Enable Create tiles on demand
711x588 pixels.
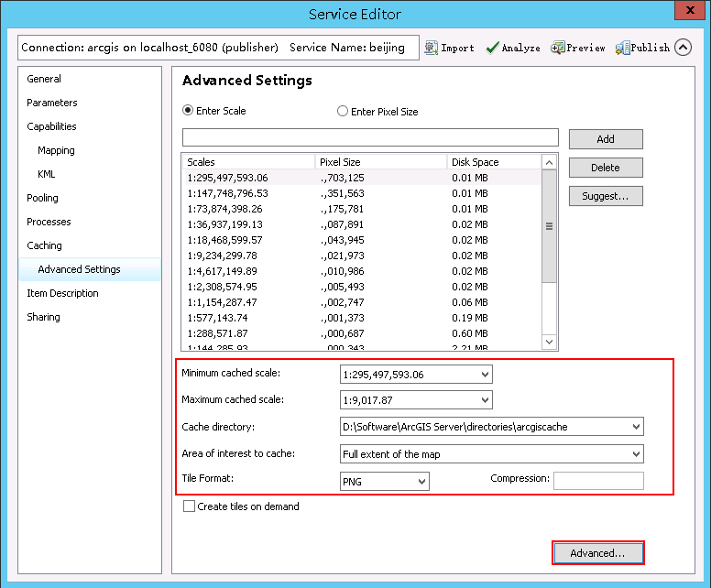(x=190, y=506)
